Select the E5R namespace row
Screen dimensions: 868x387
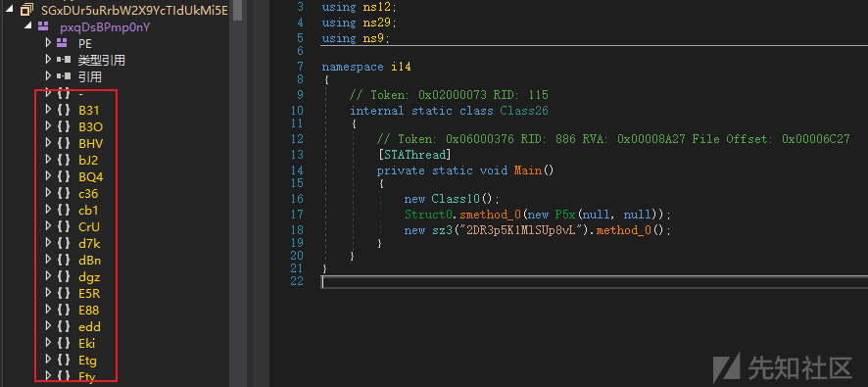89,293
